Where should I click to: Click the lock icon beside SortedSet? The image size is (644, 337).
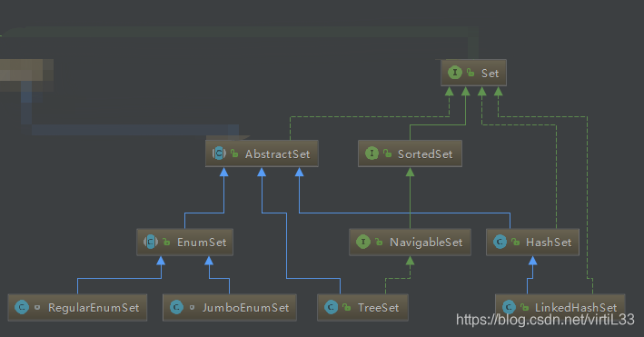pos(387,154)
